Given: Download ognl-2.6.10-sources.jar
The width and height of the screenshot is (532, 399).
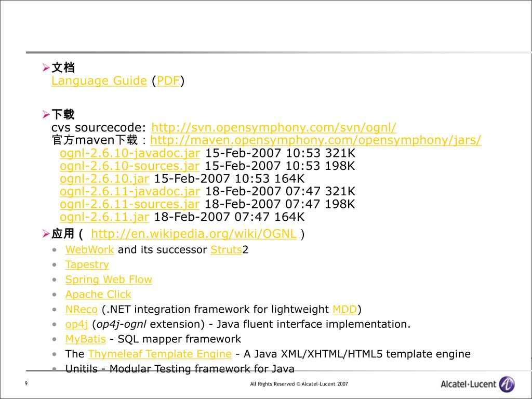Looking at the screenshot, I should [129, 166].
